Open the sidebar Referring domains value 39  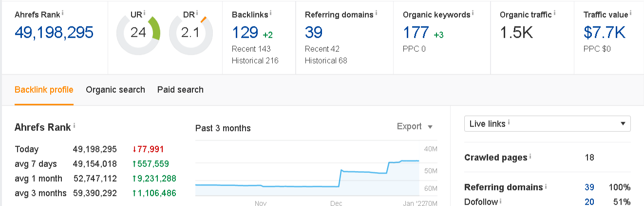pyautogui.click(x=589, y=187)
